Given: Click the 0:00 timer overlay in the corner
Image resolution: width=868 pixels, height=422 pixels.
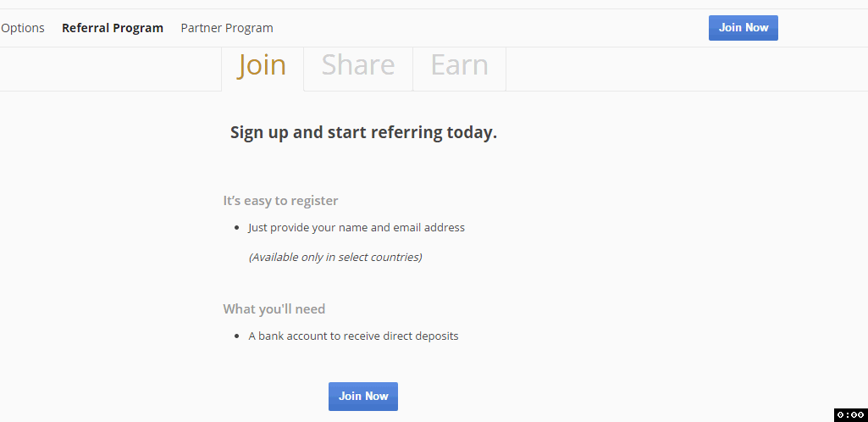Looking at the screenshot, I should 851,415.
